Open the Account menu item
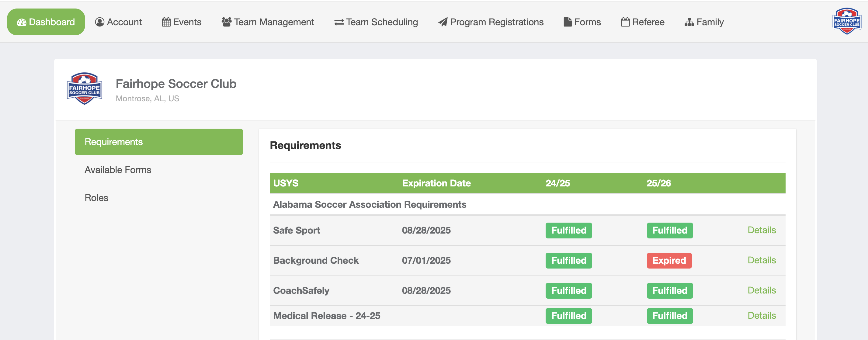This screenshot has width=868, height=340. [118, 22]
